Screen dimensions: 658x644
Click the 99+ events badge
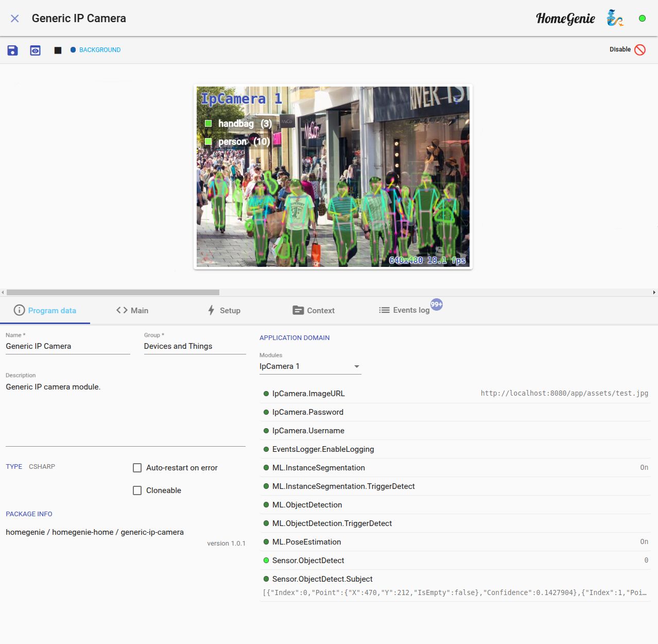tap(437, 304)
